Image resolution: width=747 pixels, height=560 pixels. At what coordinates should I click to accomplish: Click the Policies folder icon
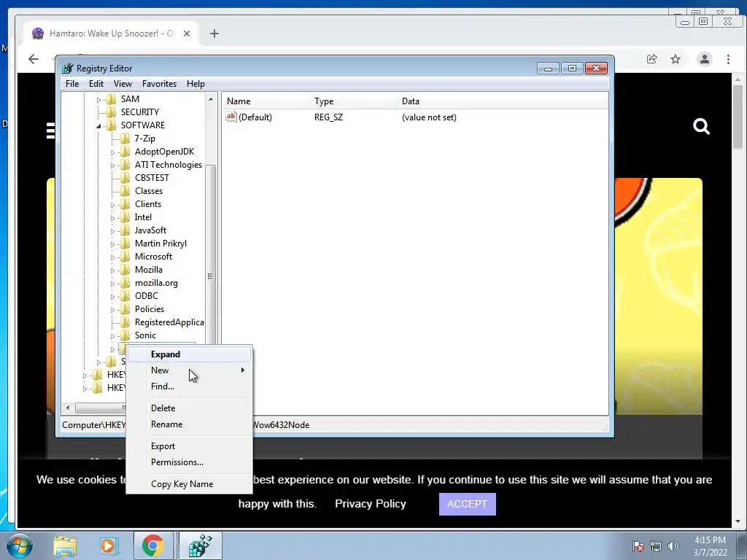click(125, 309)
